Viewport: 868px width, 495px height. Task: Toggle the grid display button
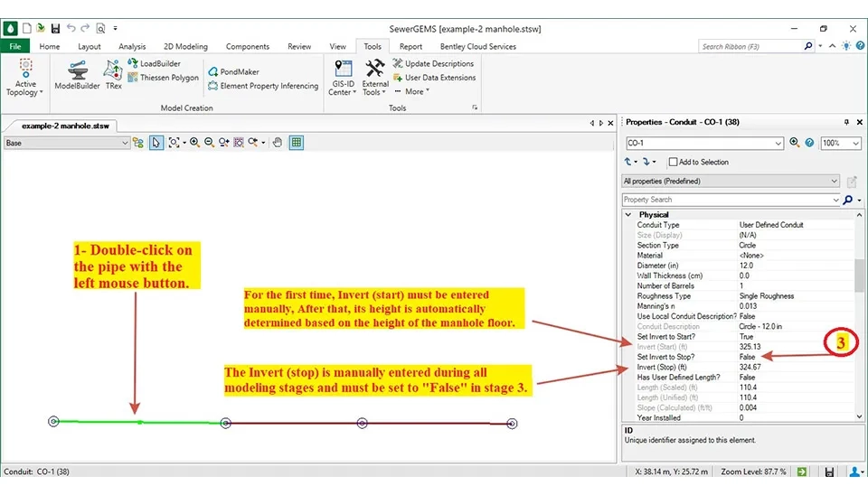[x=296, y=143]
